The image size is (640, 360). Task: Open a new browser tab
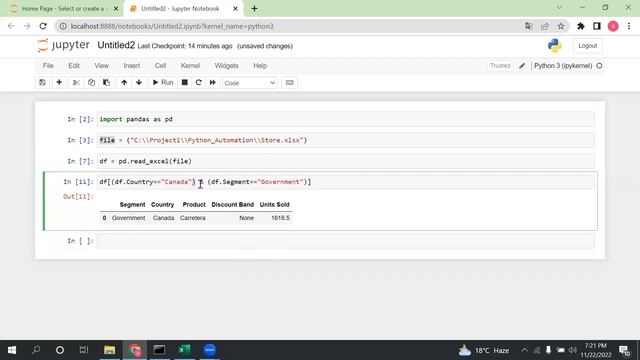pyautogui.click(x=254, y=9)
